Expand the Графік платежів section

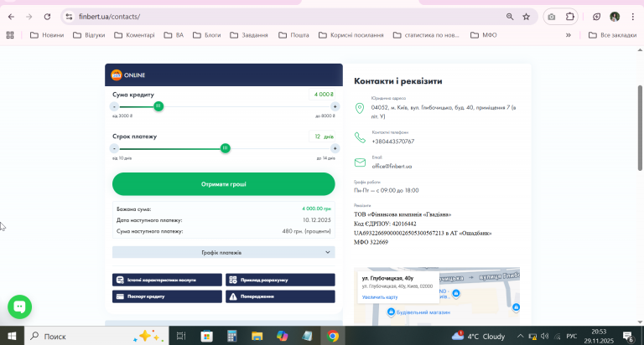click(223, 252)
